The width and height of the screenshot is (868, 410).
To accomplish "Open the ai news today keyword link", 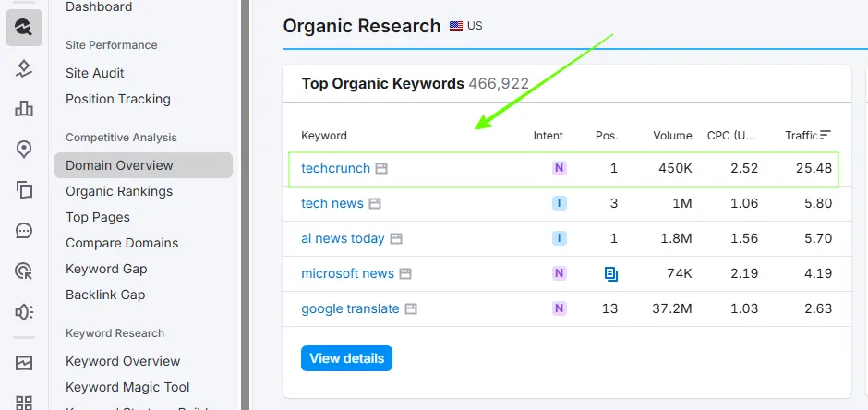I will click(343, 238).
